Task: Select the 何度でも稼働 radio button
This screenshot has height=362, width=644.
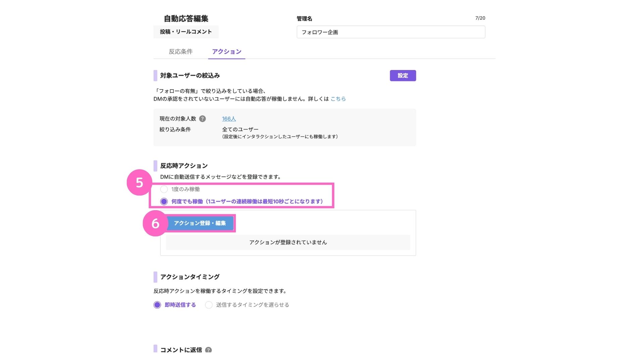Action: click(164, 201)
